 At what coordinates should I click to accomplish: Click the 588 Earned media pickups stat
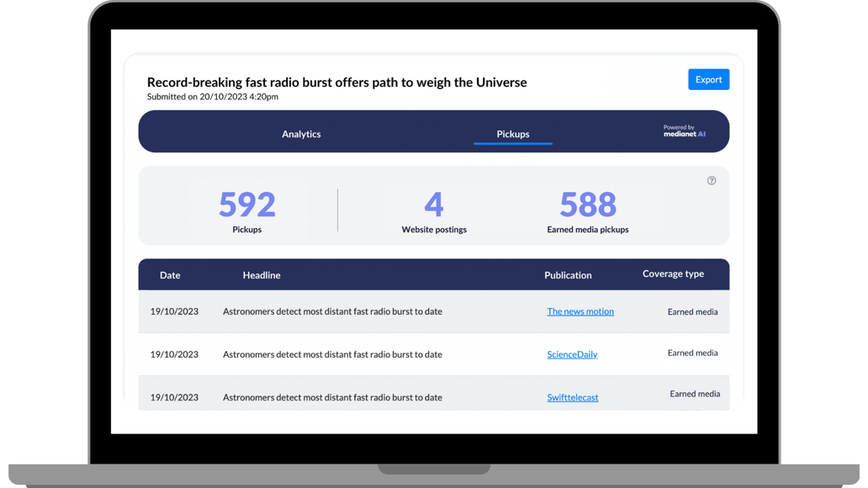pos(588,205)
